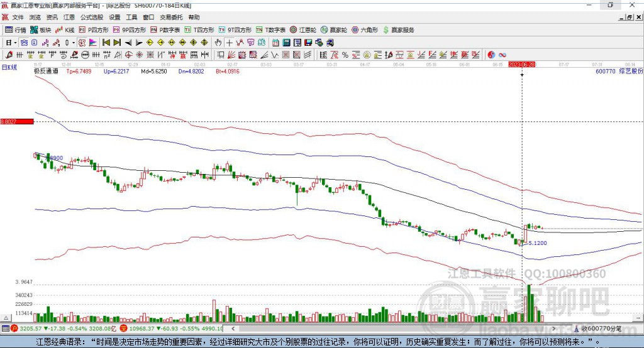Open the calculator icon
Viewport: 644px width, 348px height.
pyautogui.click(x=287, y=43)
